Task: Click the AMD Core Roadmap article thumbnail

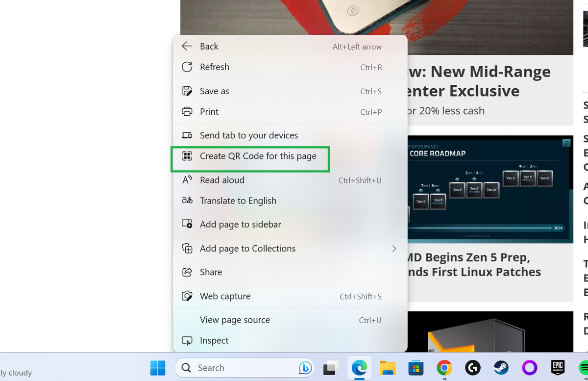Action: point(488,189)
